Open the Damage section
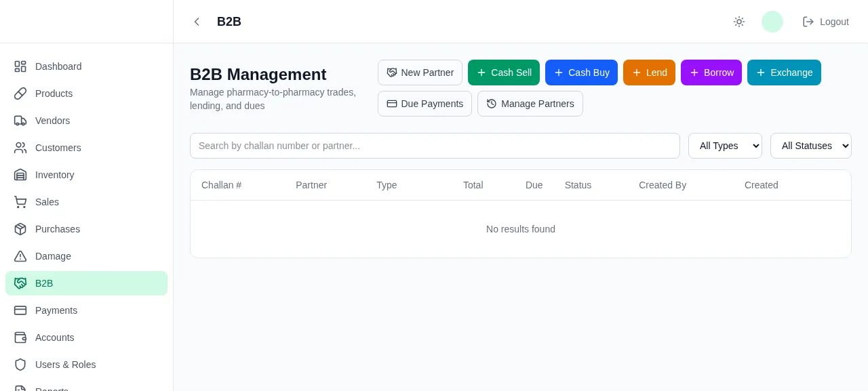The width and height of the screenshot is (868, 391). [x=86, y=256]
